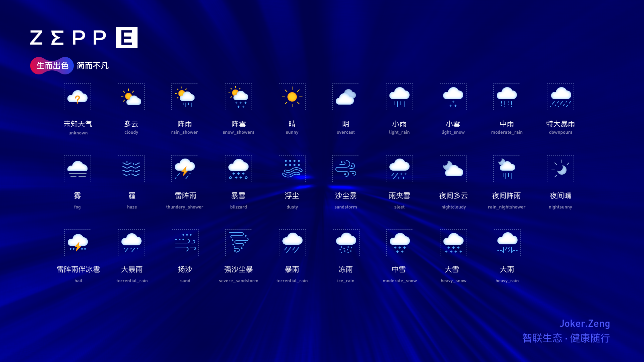The width and height of the screenshot is (644, 362).
Task: Click the rain_nightshower caption text
Action: [507, 207]
